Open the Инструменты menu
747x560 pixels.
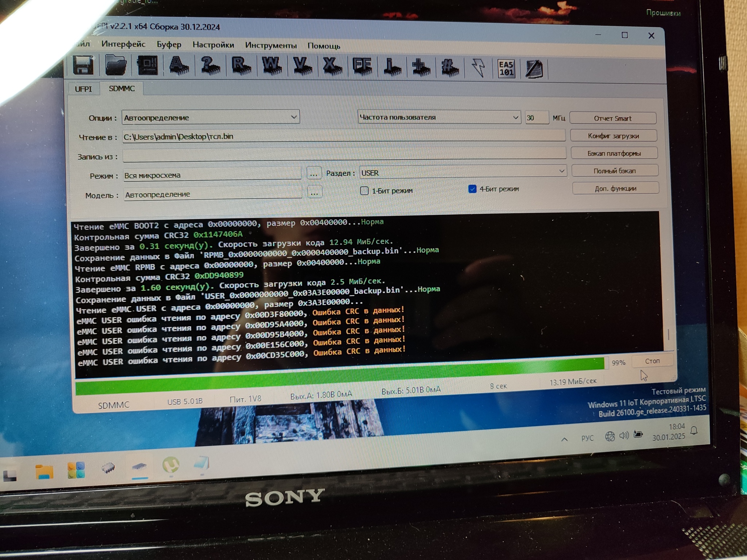pos(271,45)
